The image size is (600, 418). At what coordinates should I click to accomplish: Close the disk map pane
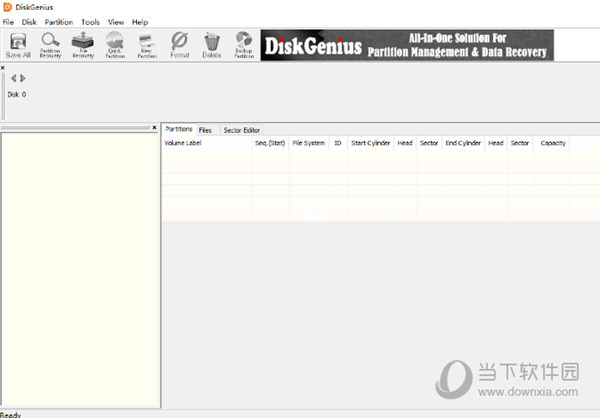pos(4,68)
